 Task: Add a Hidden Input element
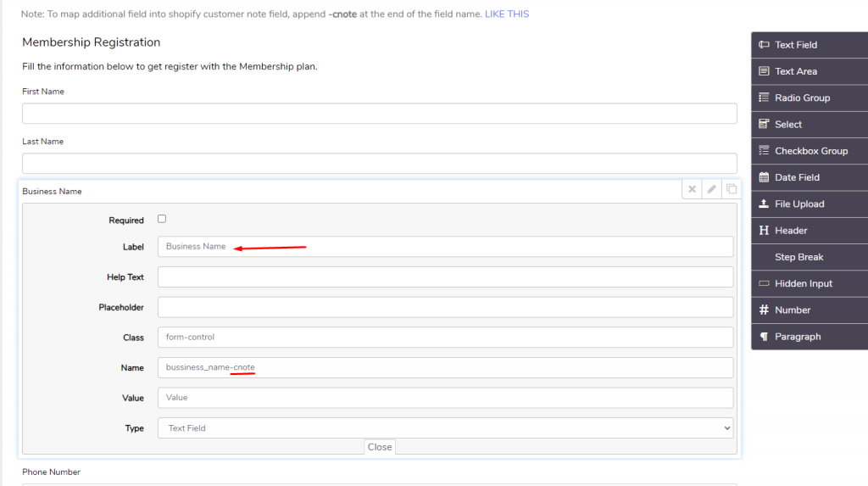pyautogui.click(x=810, y=284)
